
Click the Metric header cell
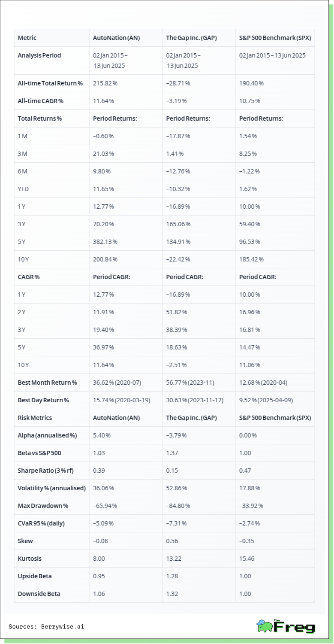click(27, 38)
